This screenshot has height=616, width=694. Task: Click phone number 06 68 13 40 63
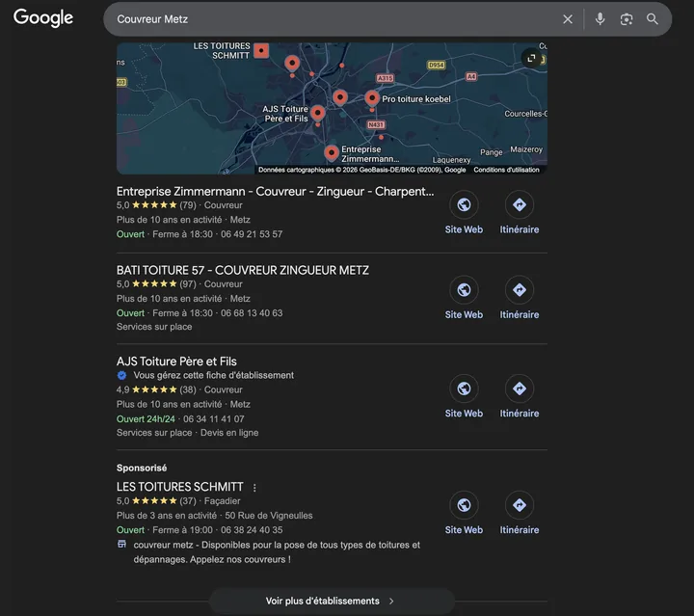click(252, 313)
